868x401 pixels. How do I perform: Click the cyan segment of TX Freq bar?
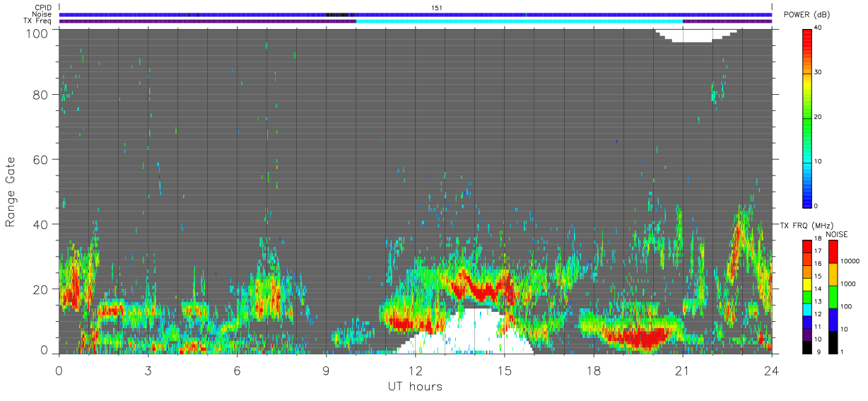[x=519, y=21]
